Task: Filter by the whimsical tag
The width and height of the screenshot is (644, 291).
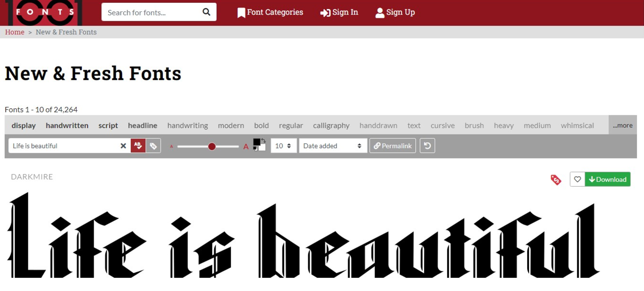Action: tap(577, 125)
